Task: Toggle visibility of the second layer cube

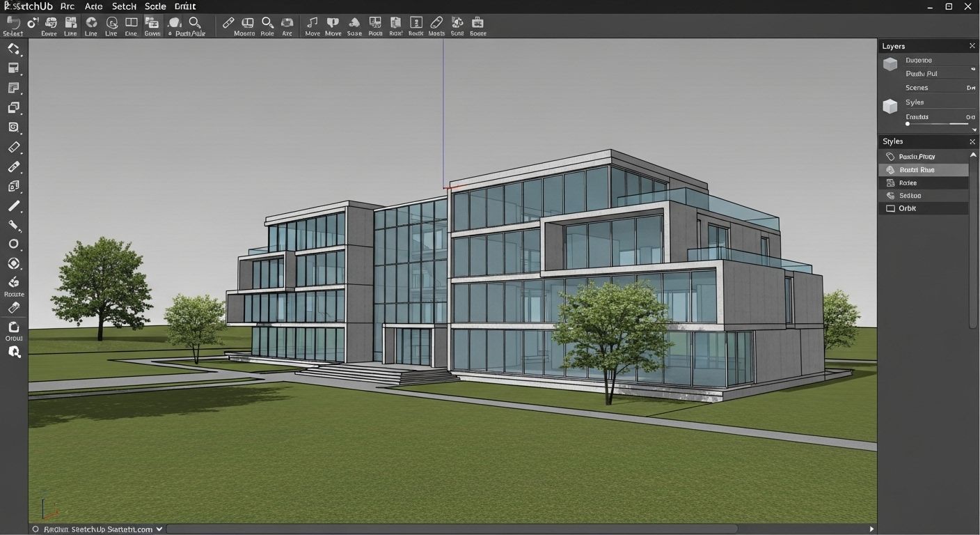Action: (890, 106)
